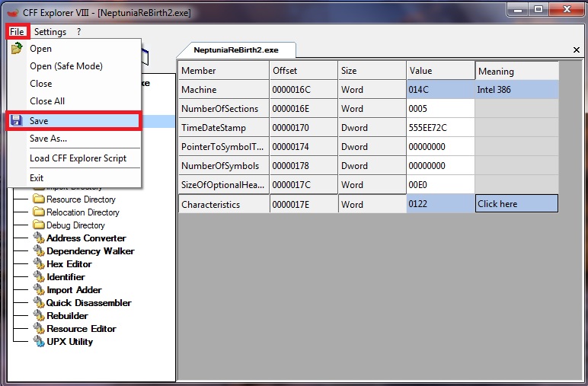588x386 pixels.
Task: Click the Meaning column header
Action: pos(517,71)
